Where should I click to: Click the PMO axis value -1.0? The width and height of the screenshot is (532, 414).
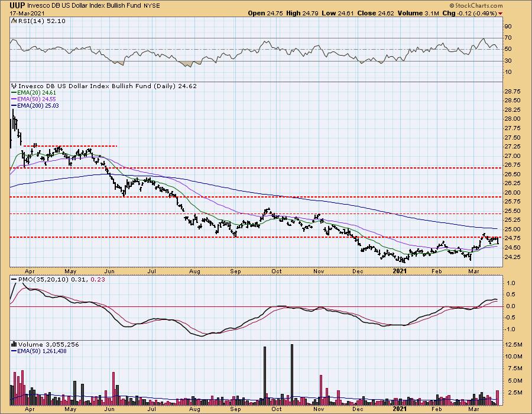[510, 329]
